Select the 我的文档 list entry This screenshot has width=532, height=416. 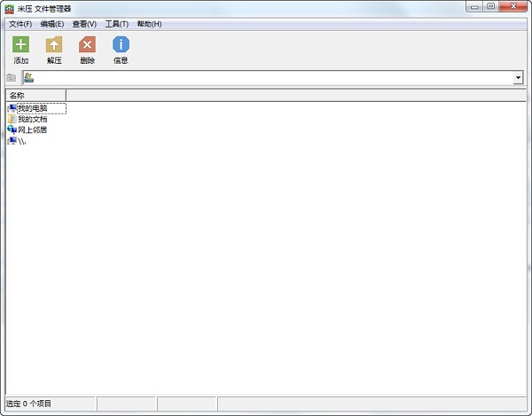pyautogui.click(x=33, y=119)
